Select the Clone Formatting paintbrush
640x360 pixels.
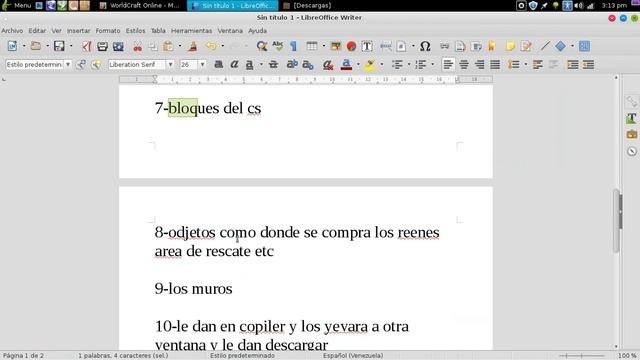coord(193,46)
